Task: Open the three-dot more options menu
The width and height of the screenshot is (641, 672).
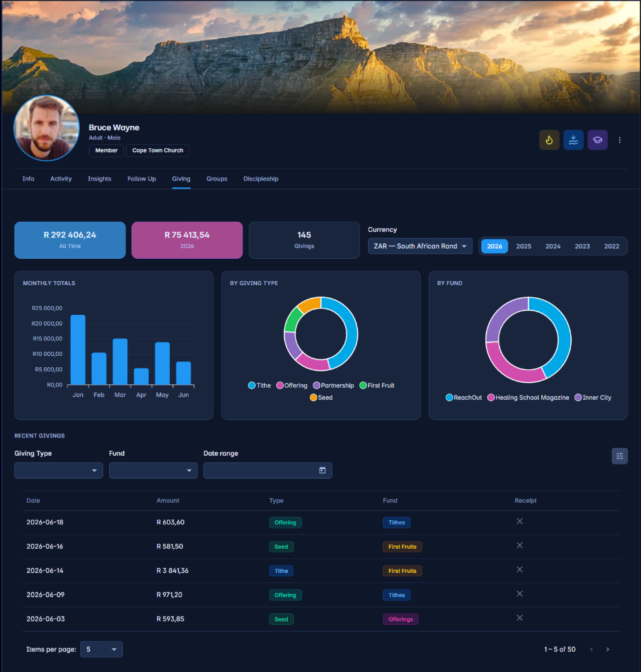Action: click(x=619, y=140)
